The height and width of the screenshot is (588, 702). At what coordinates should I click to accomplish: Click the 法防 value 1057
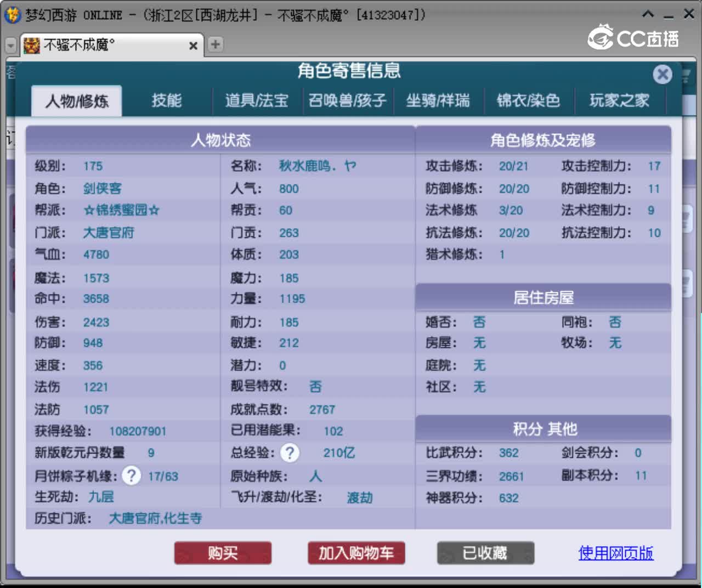[96, 410]
